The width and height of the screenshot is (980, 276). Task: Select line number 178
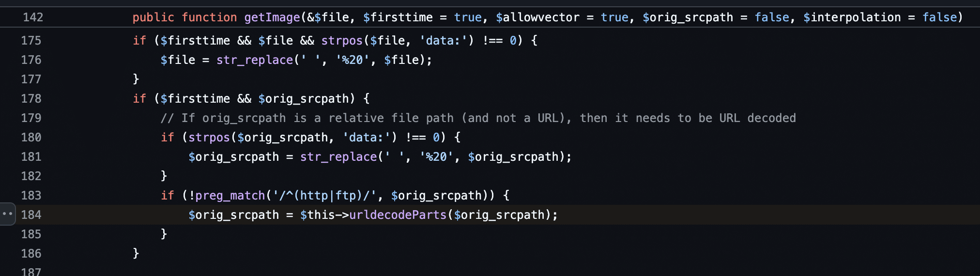[31, 99]
